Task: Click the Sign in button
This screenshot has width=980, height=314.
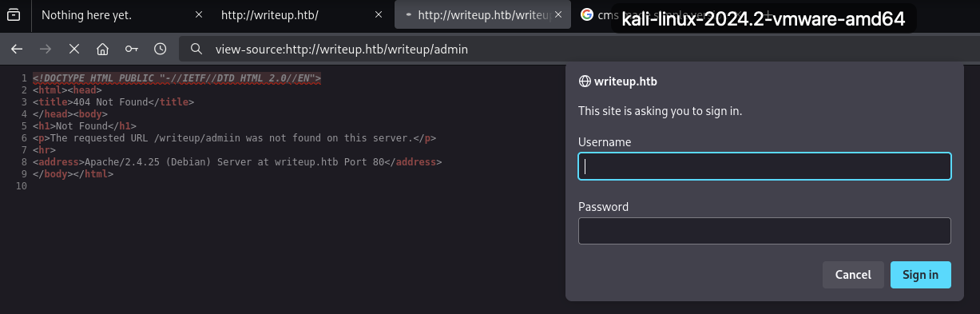Action: coord(921,274)
